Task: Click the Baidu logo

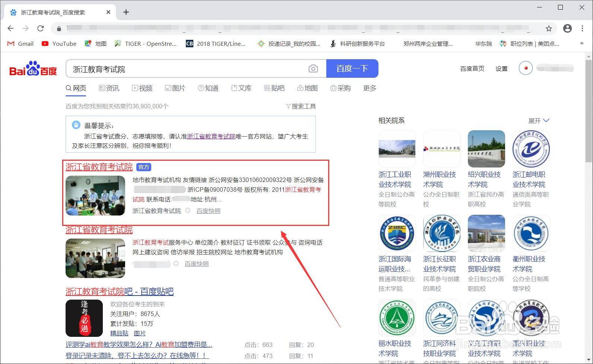Action: 33,68
